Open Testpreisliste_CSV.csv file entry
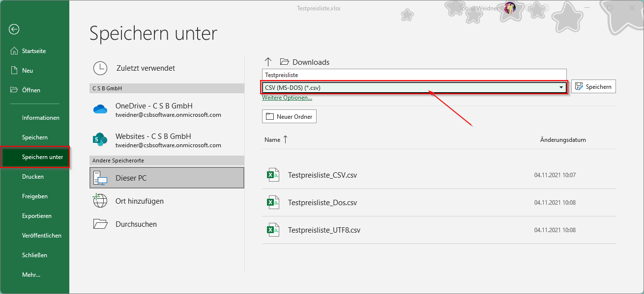The image size is (644, 294). click(439, 175)
